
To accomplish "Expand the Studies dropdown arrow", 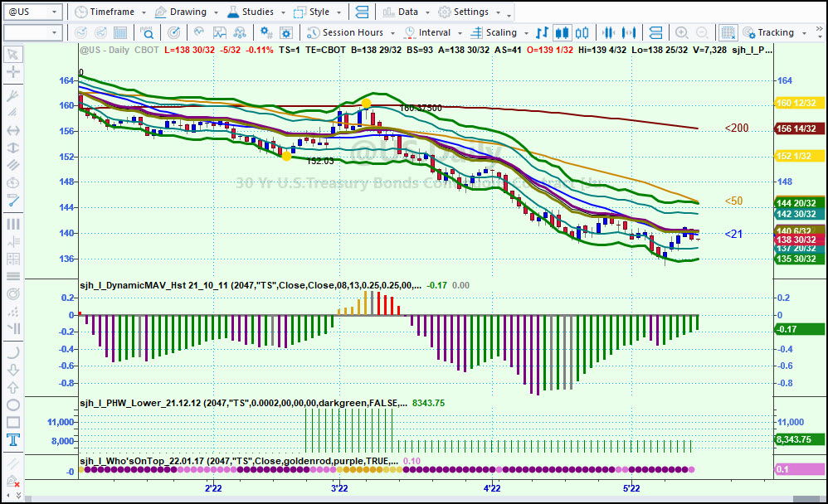I will (x=283, y=12).
